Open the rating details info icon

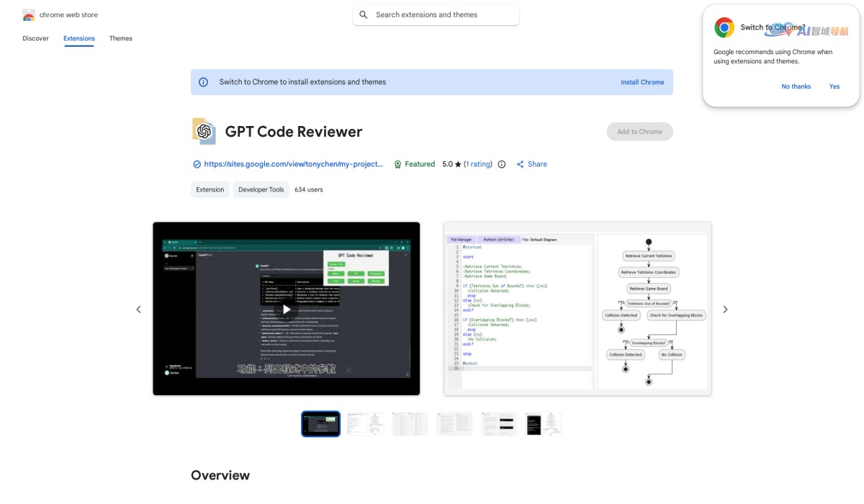click(501, 163)
